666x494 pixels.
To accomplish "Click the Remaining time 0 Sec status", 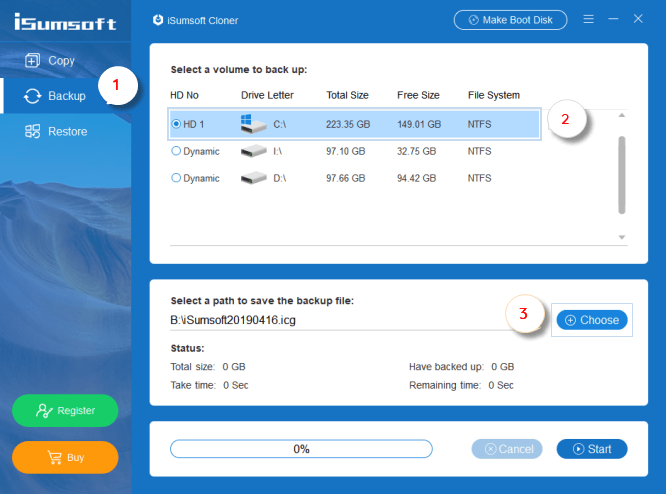I will pyautogui.click(x=461, y=385).
